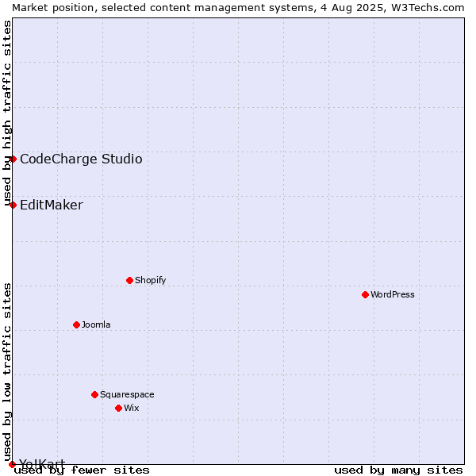This screenshot has height=476, width=476.
Task: Click the 'used by low traffic sites' axis label
Action: click(7, 372)
